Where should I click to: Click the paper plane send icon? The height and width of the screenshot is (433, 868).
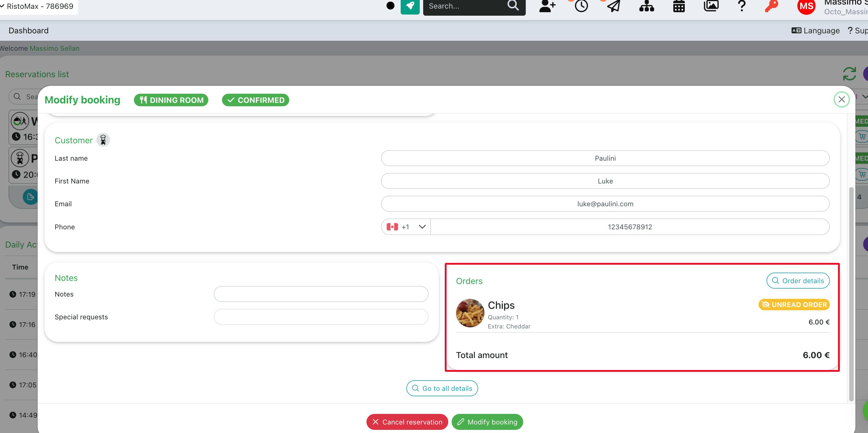(x=614, y=6)
